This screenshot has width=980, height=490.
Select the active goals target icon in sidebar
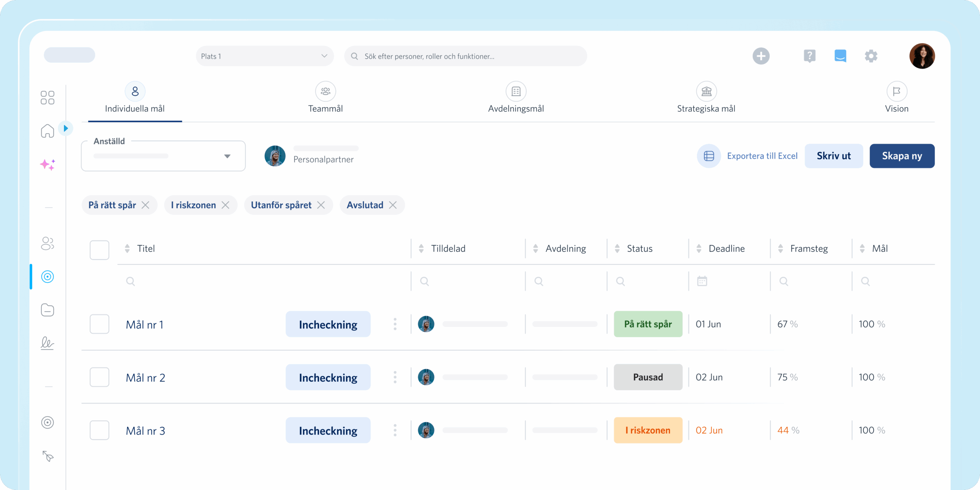click(x=47, y=277)
